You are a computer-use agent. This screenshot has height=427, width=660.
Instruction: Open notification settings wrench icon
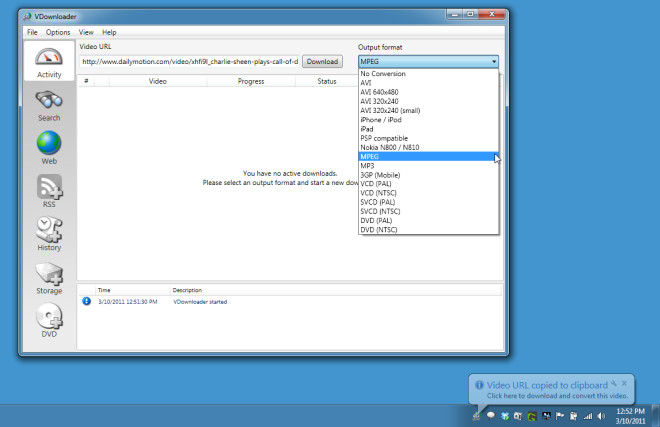(614, 383)
